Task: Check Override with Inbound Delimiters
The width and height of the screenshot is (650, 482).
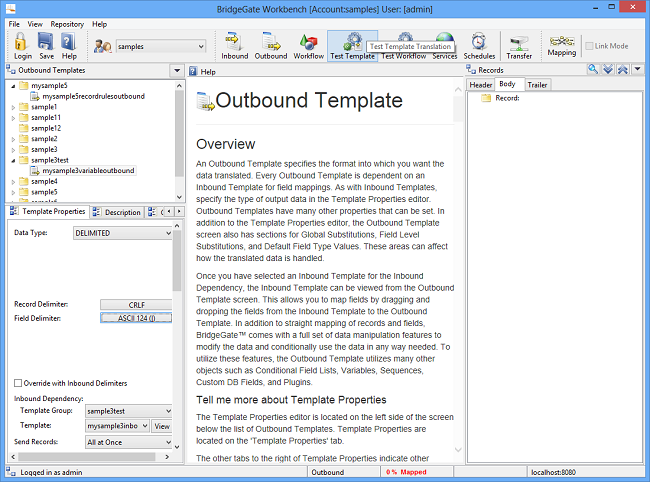Action: pyautogui.click(x=18, y=383)
